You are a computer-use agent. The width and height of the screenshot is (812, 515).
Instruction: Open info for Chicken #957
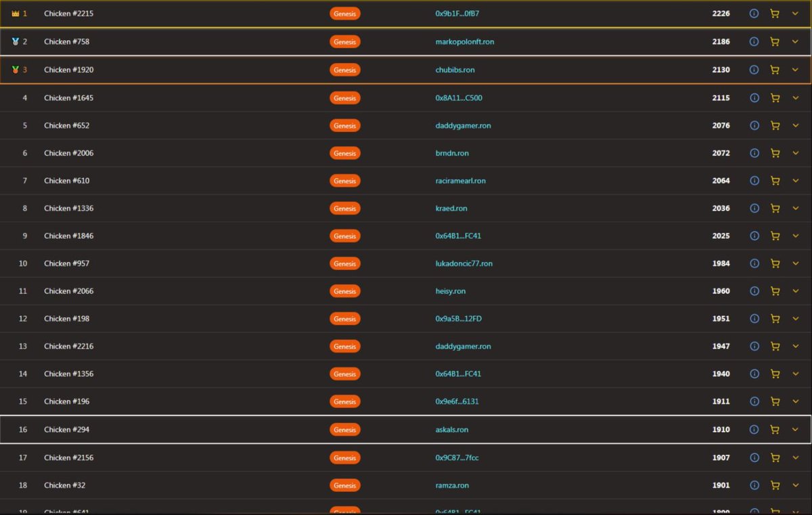(x=754, y=263)
